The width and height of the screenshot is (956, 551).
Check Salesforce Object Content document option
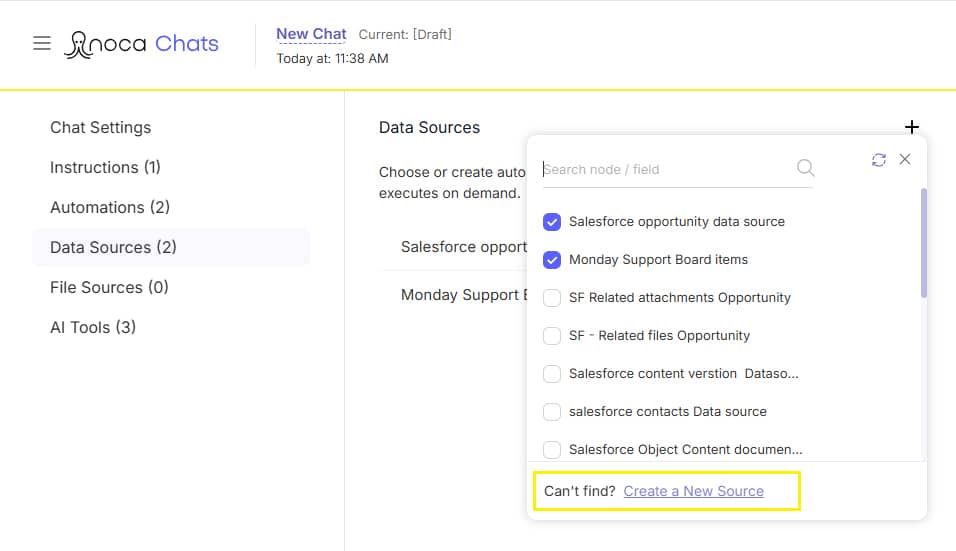552,450
